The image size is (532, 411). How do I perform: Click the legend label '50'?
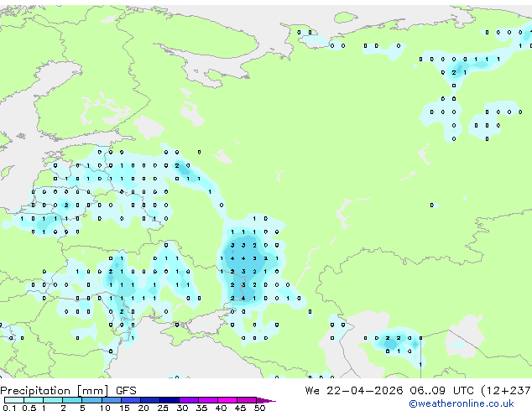259,408
